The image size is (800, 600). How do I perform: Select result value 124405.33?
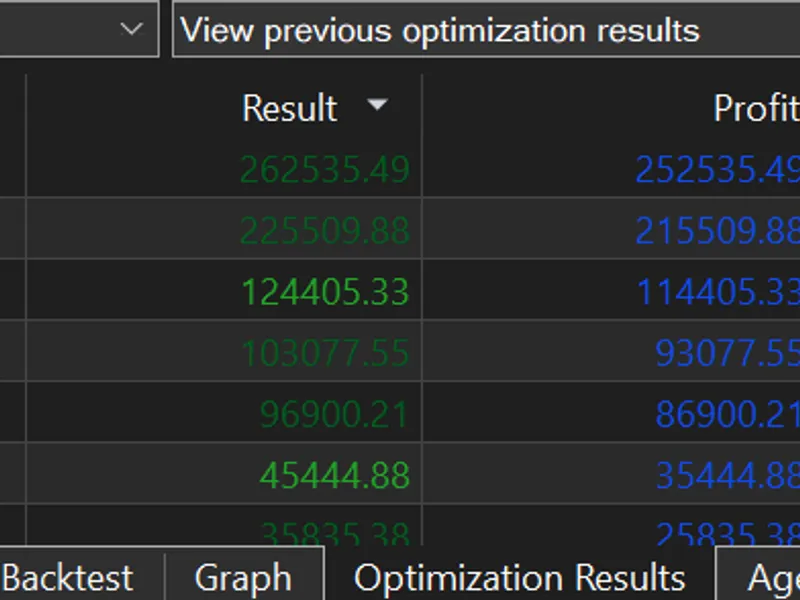[325, 292]
